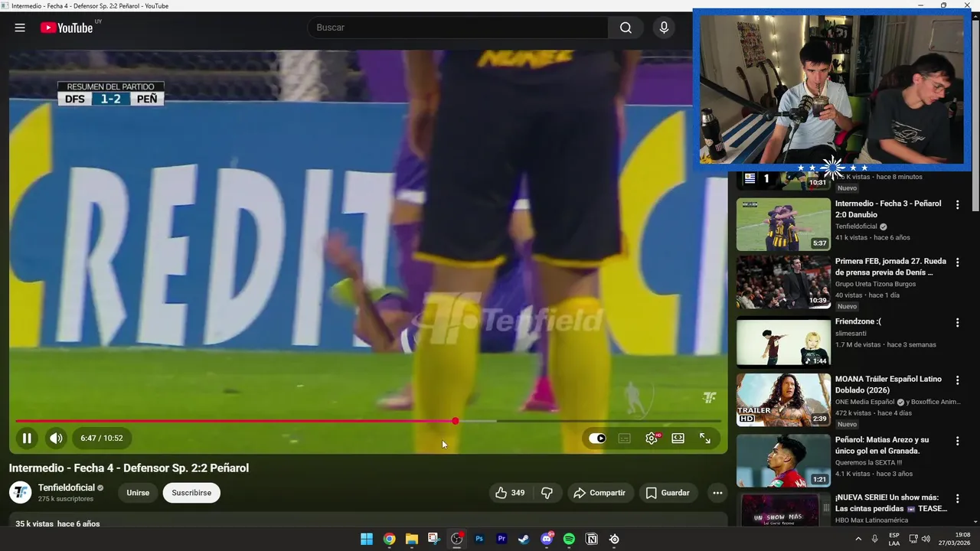Go to the YouTube home logo
980x551 pixels.
click(x=67, y=28)
